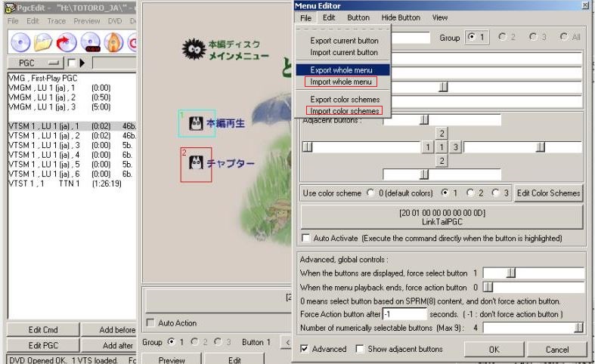Select color scheme 0 (default colors)
Screen dimensions: 595x364
click(x=370, y=193)
